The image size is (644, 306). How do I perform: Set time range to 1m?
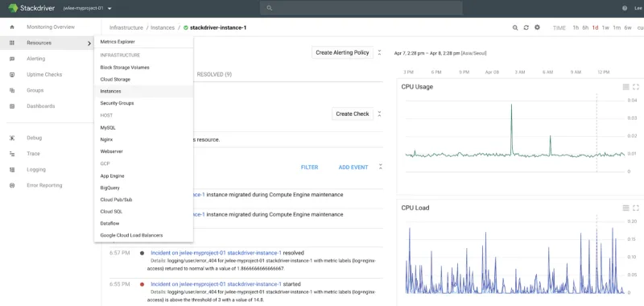[x=617, y=28]
